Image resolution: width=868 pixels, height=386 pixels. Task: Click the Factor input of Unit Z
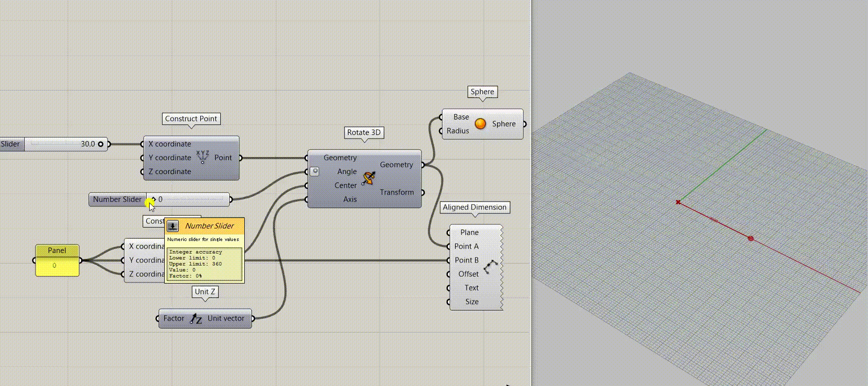(174, 318)
